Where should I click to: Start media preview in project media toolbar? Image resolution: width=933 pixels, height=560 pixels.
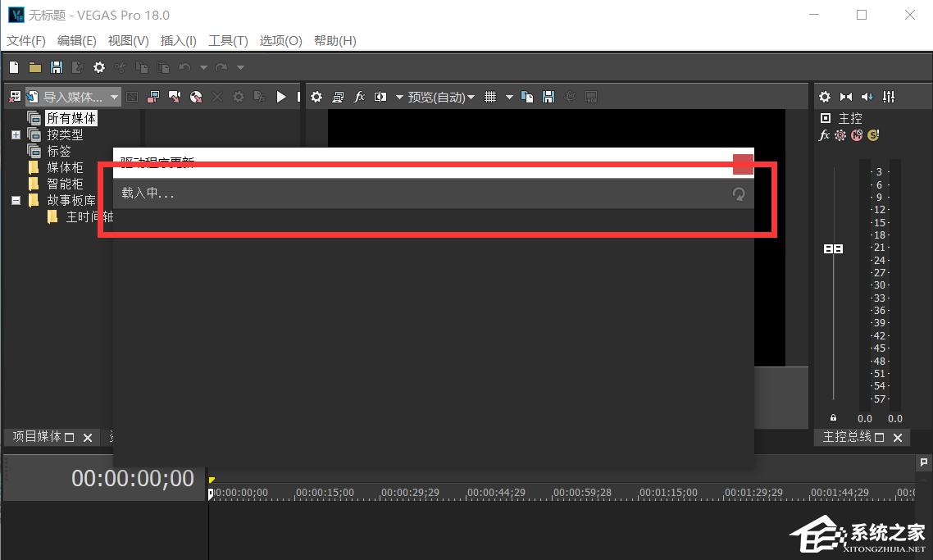(x=281, y=97)
